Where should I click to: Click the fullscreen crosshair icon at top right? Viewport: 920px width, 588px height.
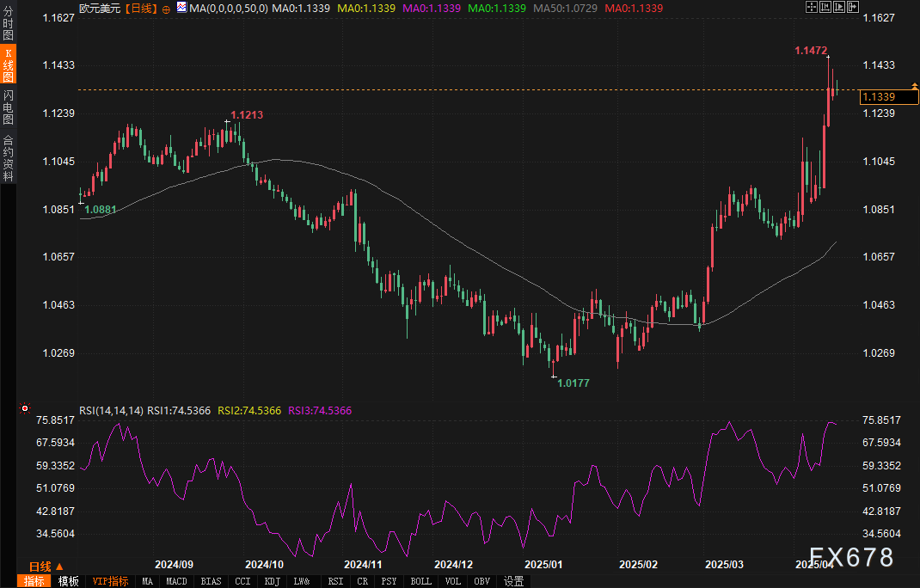coord(811,7)
